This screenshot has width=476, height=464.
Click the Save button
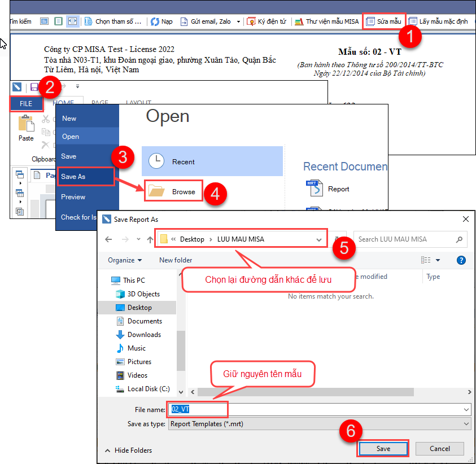383,449
